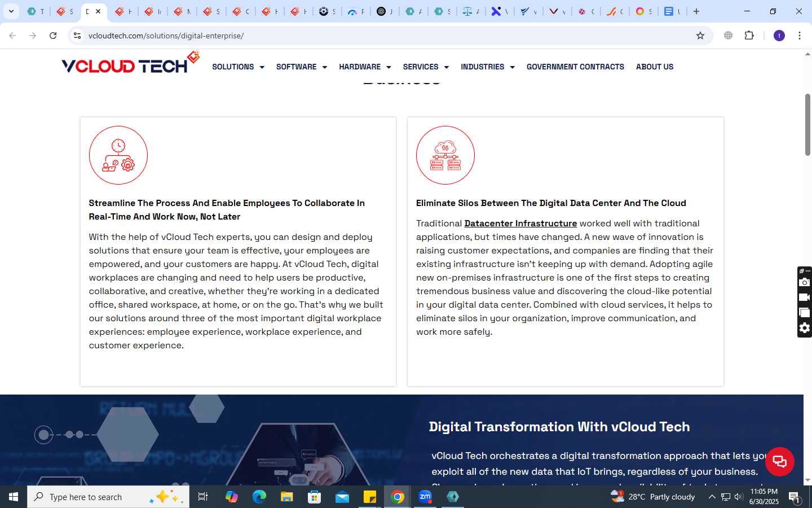Click the Chrome icon on the taskbar
Screen dimensions: 812x508
click(398, 497)
